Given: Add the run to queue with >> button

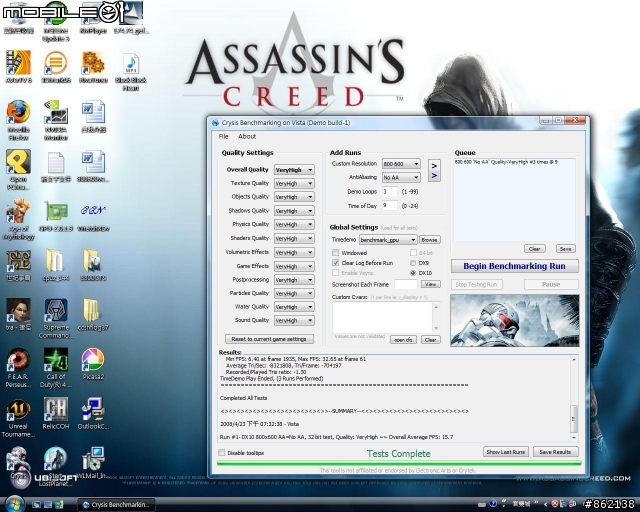Looking at the screenshot, I should pos(434,171).
